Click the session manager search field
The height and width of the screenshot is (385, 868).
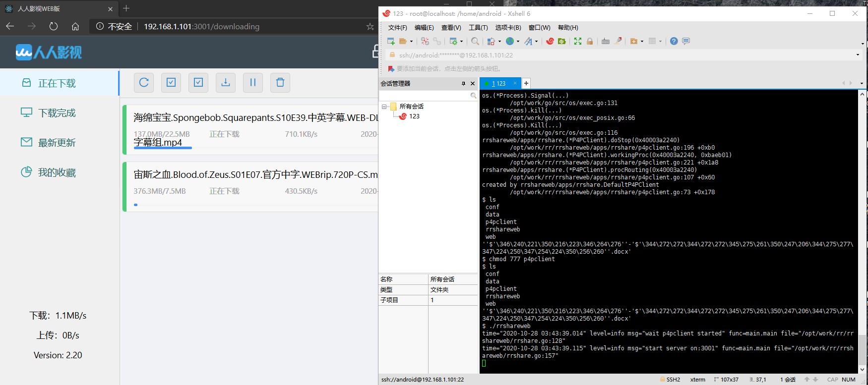(x=424, y=96)
